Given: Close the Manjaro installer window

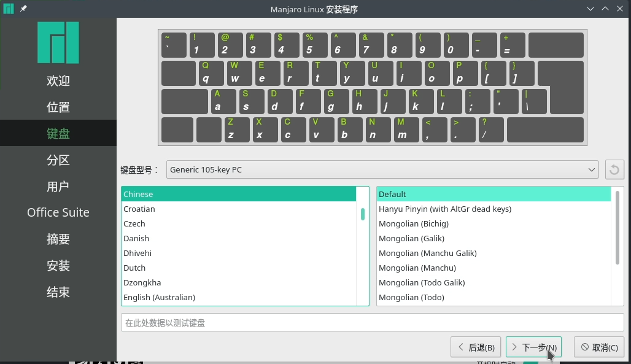Looking at the screenshot, I should [x=620, y=9].
